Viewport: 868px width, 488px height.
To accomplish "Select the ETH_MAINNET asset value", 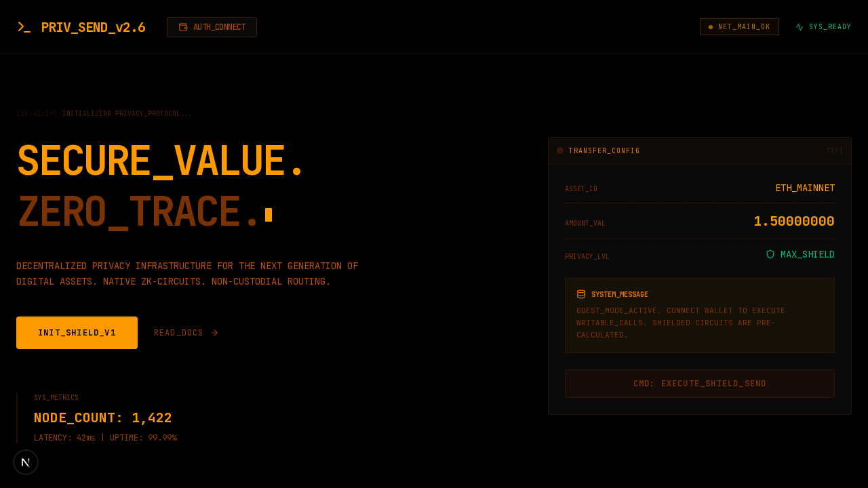I will click(805, 188).
